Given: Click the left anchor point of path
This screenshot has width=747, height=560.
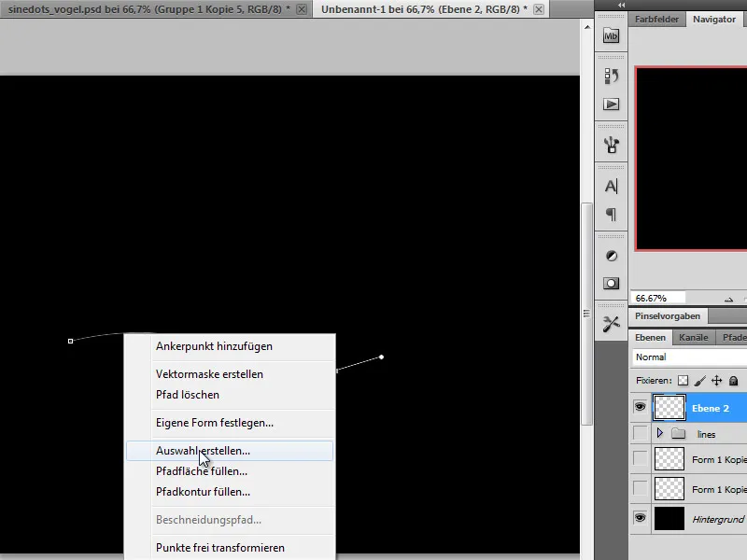Looking at the screenshot, I should [71, 341].
